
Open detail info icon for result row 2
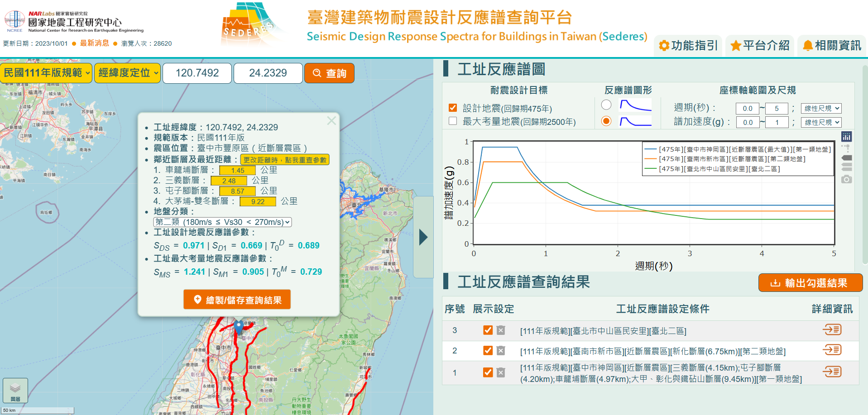click(x=832, y=350)
